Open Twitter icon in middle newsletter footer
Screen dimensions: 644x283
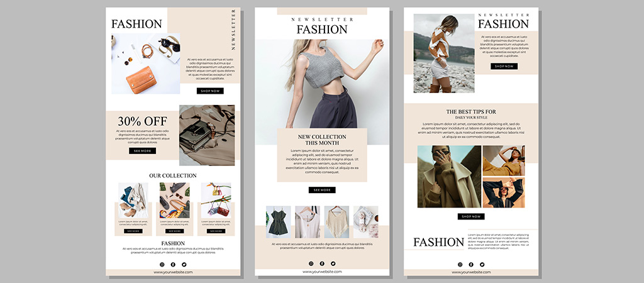pos(333,264)
